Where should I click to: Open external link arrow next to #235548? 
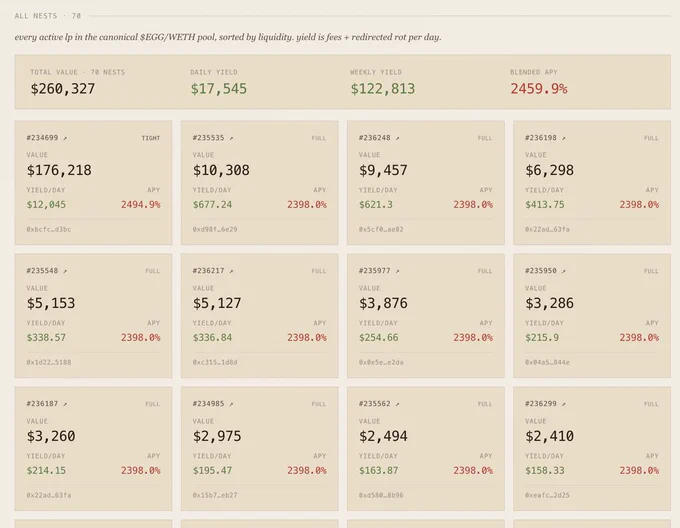point(65,271)
